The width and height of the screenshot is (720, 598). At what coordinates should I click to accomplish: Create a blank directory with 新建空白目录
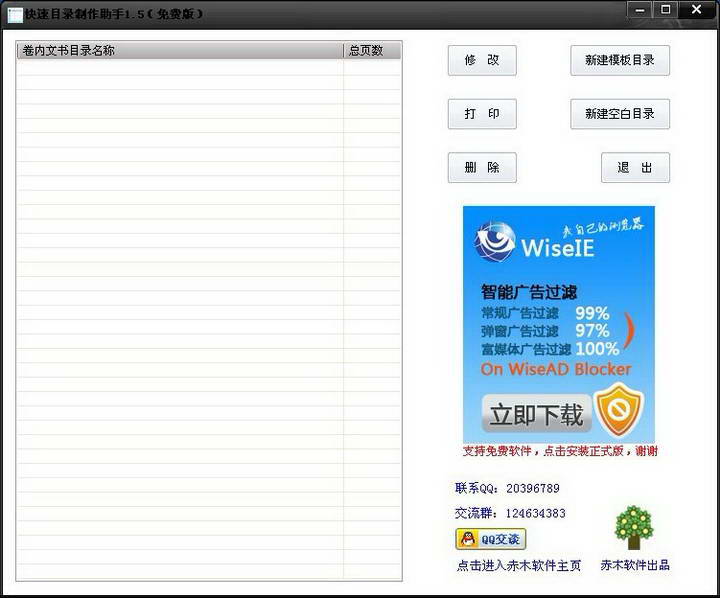coord(620,114)
